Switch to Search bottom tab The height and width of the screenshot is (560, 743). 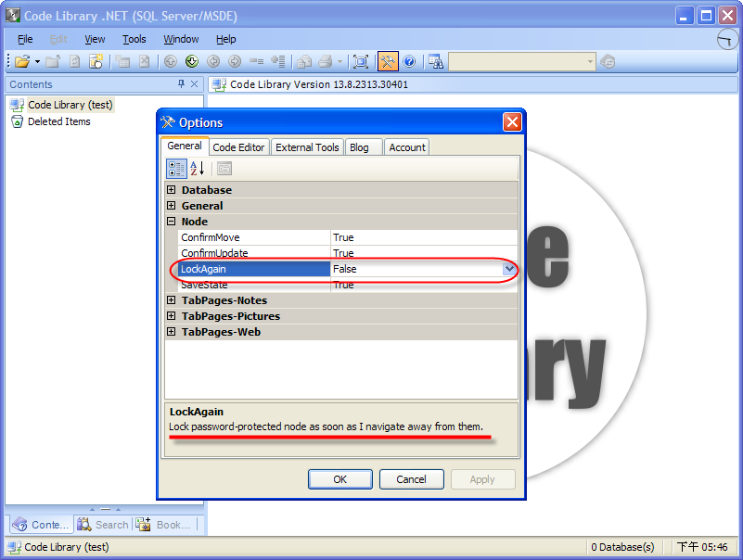click(x=103, y=525)
